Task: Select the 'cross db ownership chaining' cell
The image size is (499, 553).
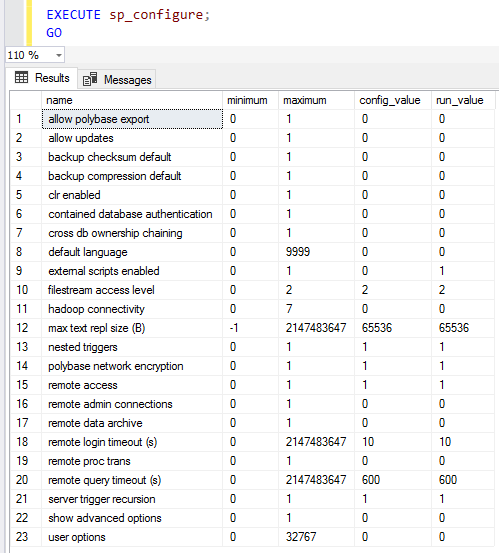Action: 132,233
